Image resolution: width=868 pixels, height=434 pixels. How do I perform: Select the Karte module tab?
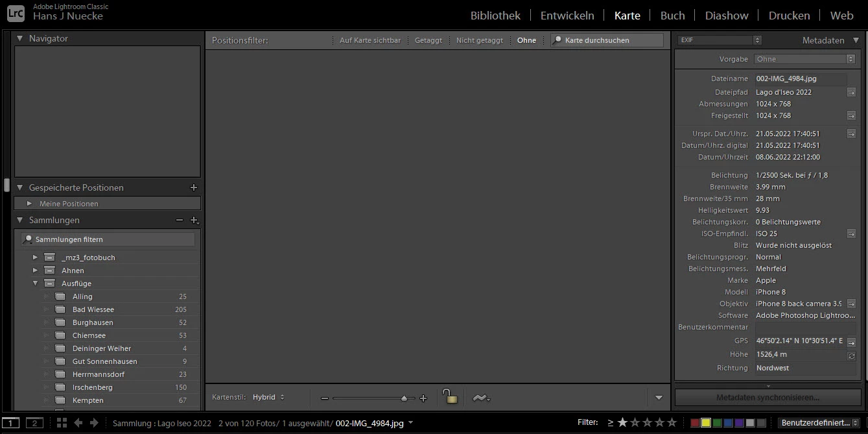tap(627, 15)
